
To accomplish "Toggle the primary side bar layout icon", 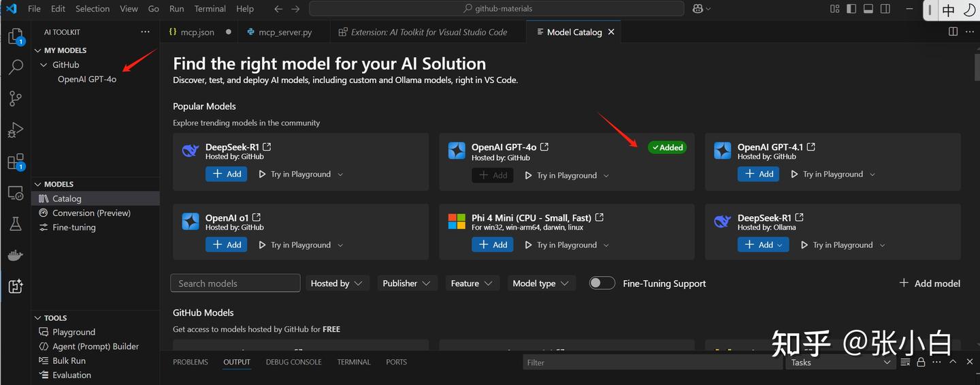I will coord(851,9).
